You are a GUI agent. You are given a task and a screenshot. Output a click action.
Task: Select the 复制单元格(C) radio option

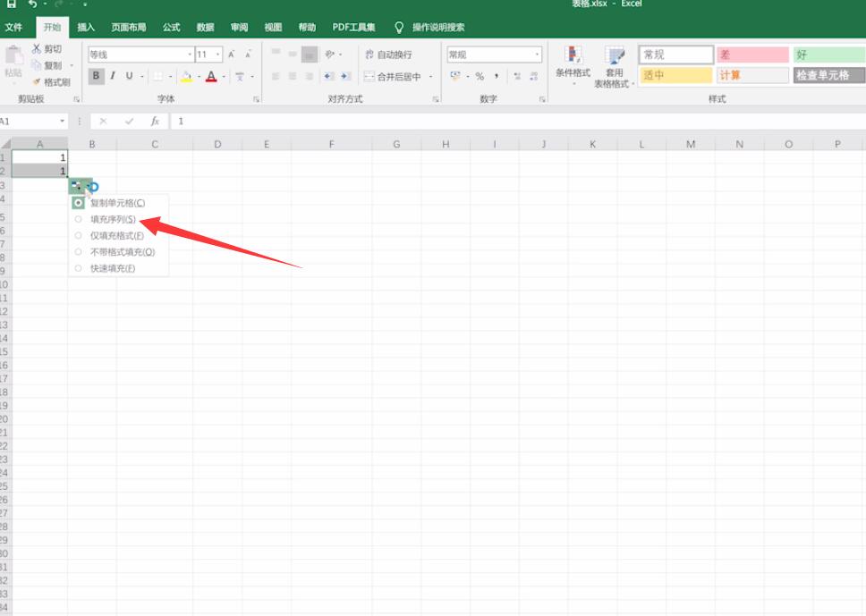[x=79, y=203]
